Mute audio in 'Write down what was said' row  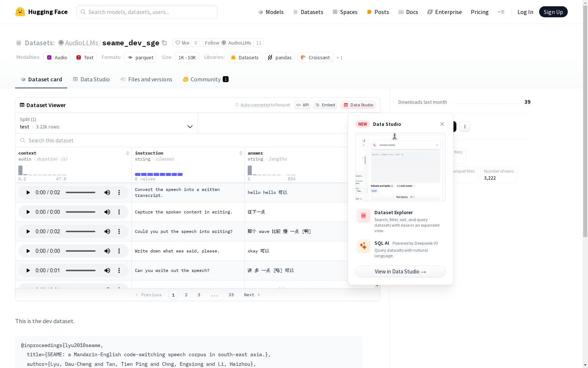coord(107,251)
